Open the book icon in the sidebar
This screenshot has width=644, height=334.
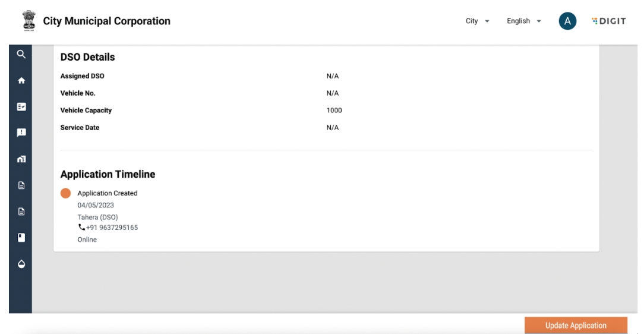click(21, 237)
